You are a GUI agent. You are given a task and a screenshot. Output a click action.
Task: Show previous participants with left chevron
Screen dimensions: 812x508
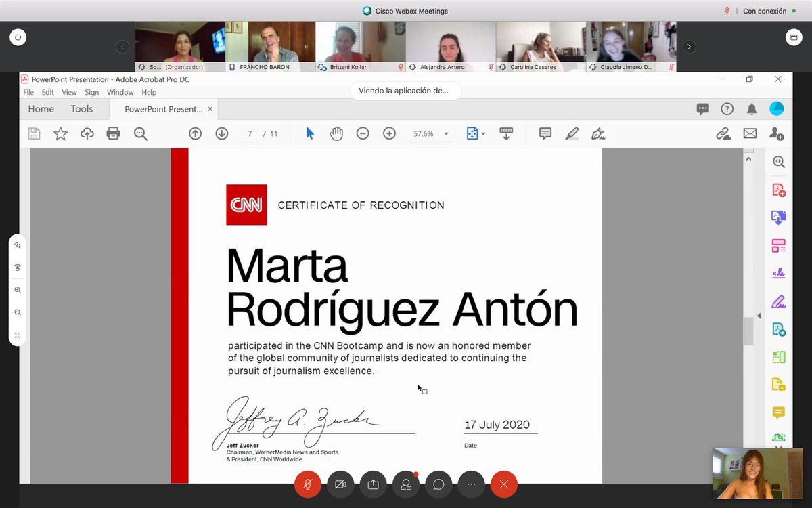tap(122, 47)
